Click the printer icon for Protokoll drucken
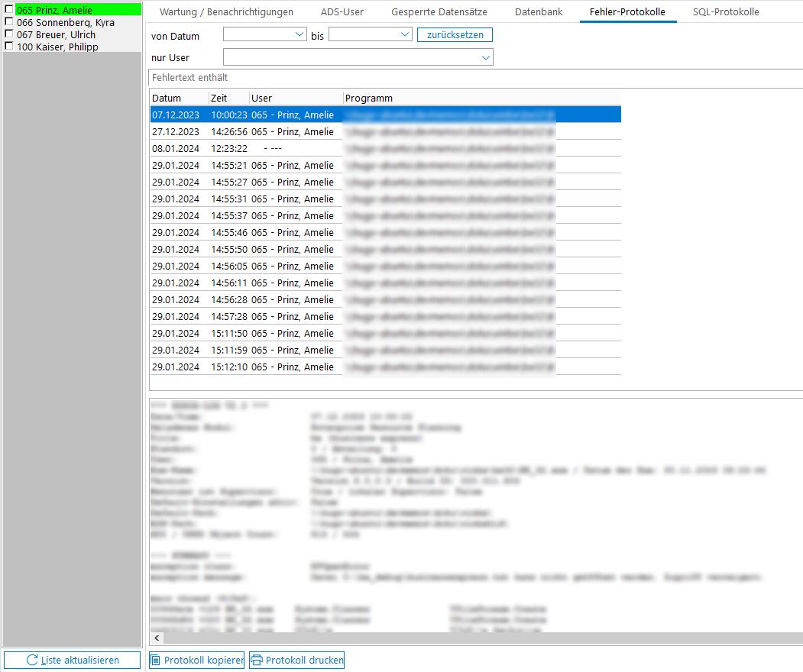Image resolution: width=803 pixels, height=672 pixels. tap(257, 660)
